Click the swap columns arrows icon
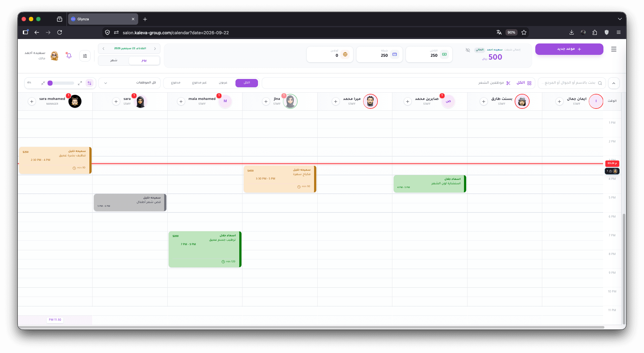The width and height of the screenshot is (644, 353). (90, 83)
